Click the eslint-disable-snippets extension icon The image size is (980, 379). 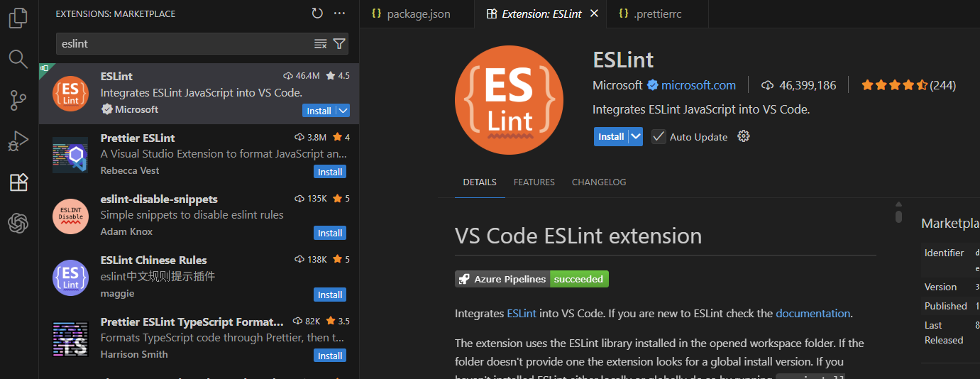pos(70,216)
